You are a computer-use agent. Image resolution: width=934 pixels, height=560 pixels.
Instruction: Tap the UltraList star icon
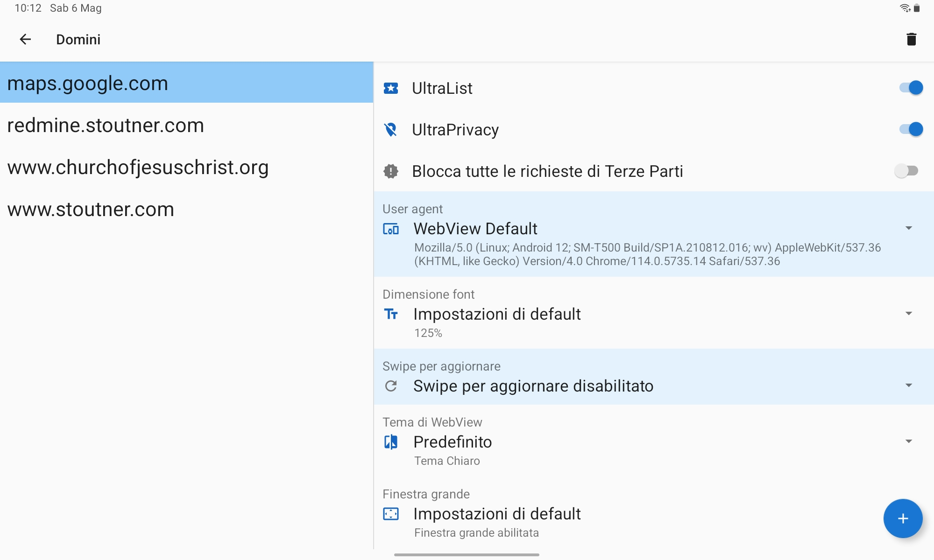[x=391, y=88]
